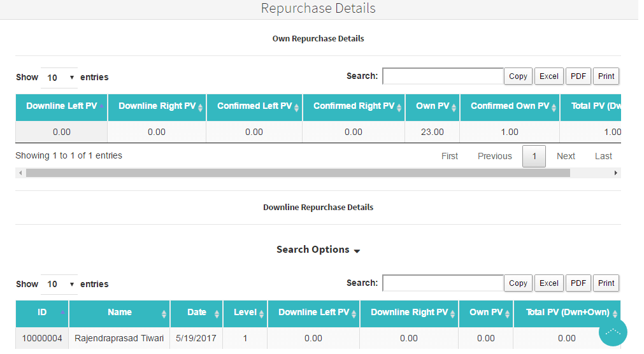
Task: Print the downline repurchase table
Action: (606, 283)
